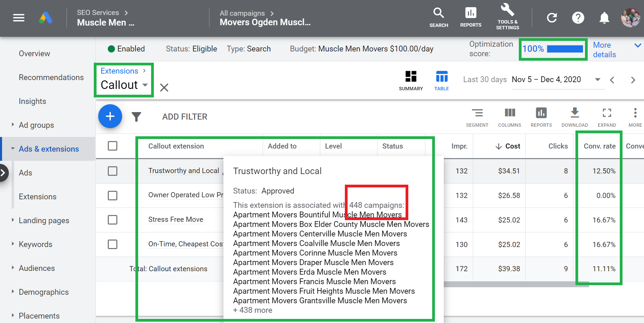Image resolution: width=644 pixels, height=323 pixels.
Task: Open table toolbar Reports
Action: [x=541, y=118]
